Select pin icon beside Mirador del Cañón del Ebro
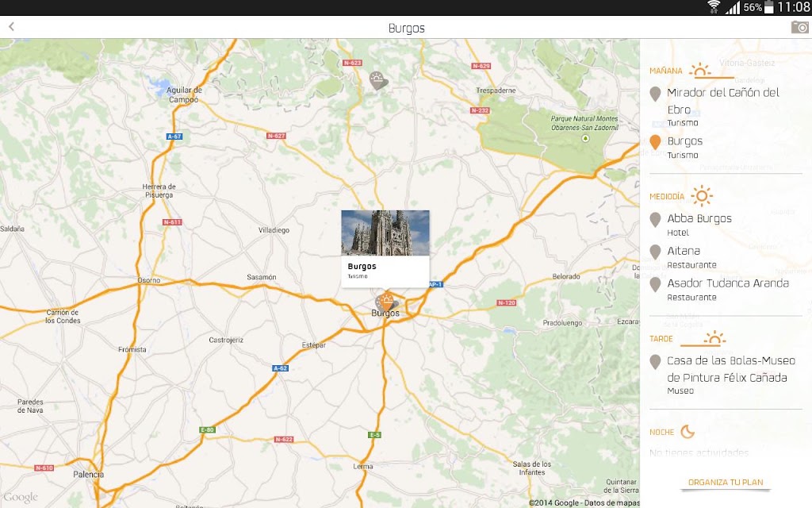 [655, 94]
